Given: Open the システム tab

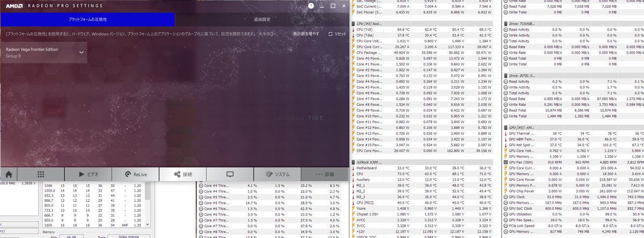Looking at the screenshot, I should [277, 174].
